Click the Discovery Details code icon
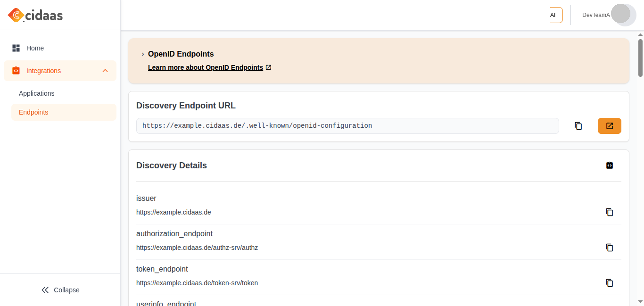 tap(610, 165)
